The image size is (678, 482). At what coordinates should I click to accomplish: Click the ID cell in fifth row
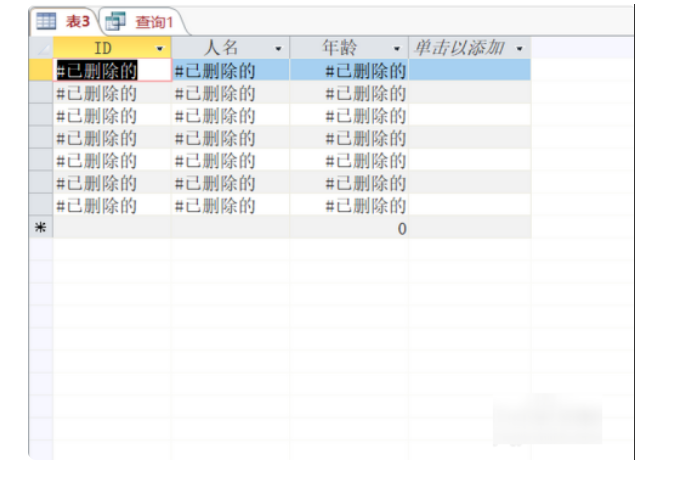pos(112,160)
